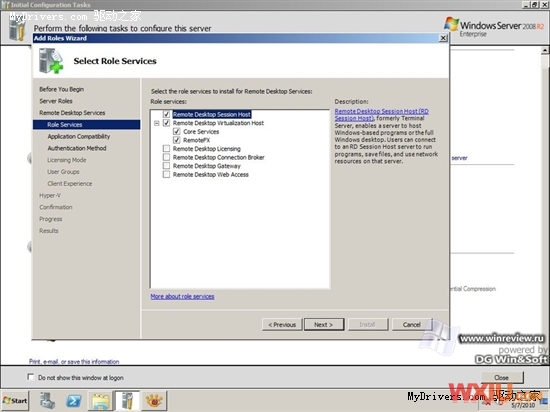Click the Previous button
Viewport: 550px width, 412px height.
click(x=282, y=325)
